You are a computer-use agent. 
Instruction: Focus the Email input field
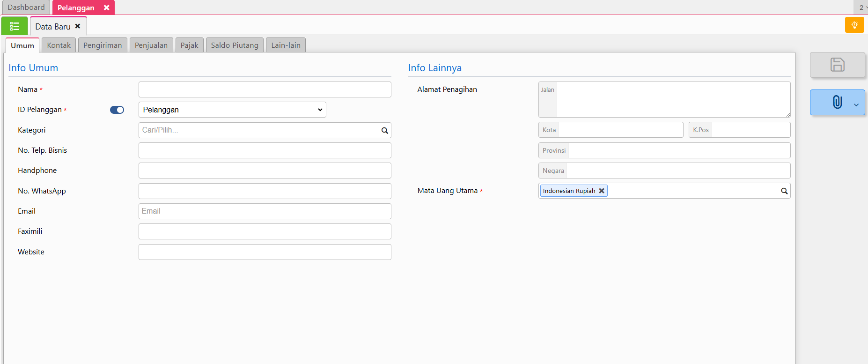coord(265,211)
